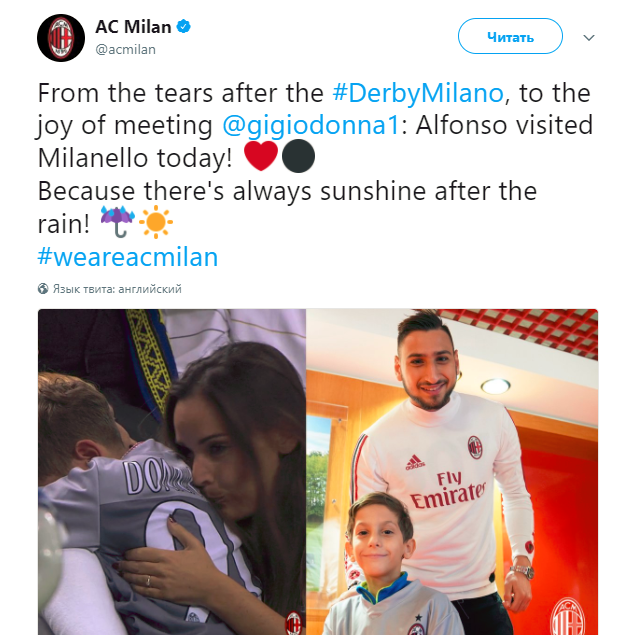This screenshot has height=635, width=634.
Task: Open the tweet options chevron dropdown
Action: click(x=589, y=38)
